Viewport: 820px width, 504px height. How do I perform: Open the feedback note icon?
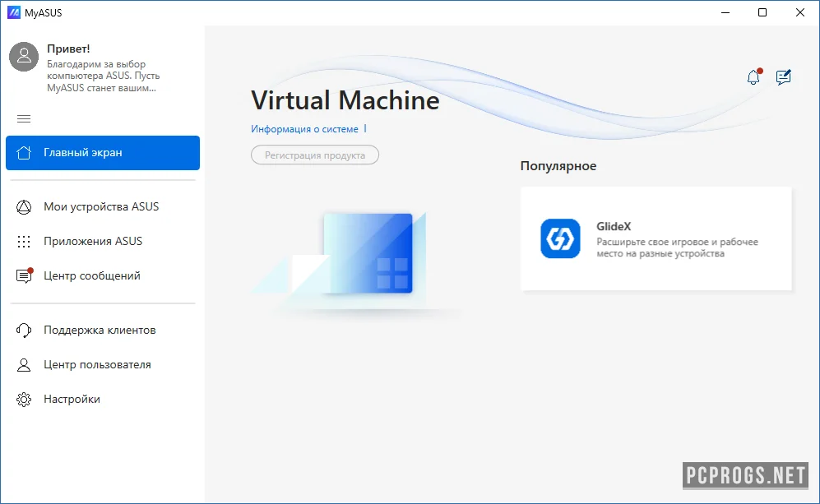pyautogui.click(x=784, y=77)
